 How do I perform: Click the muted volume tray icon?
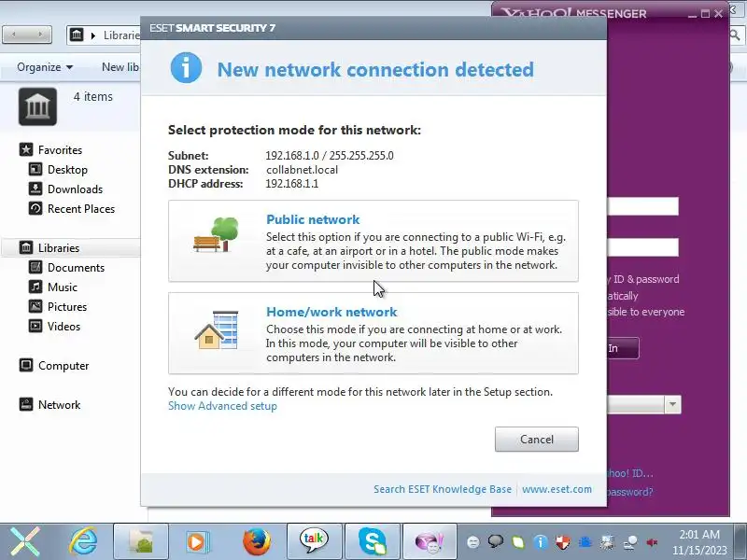(652, 542)
